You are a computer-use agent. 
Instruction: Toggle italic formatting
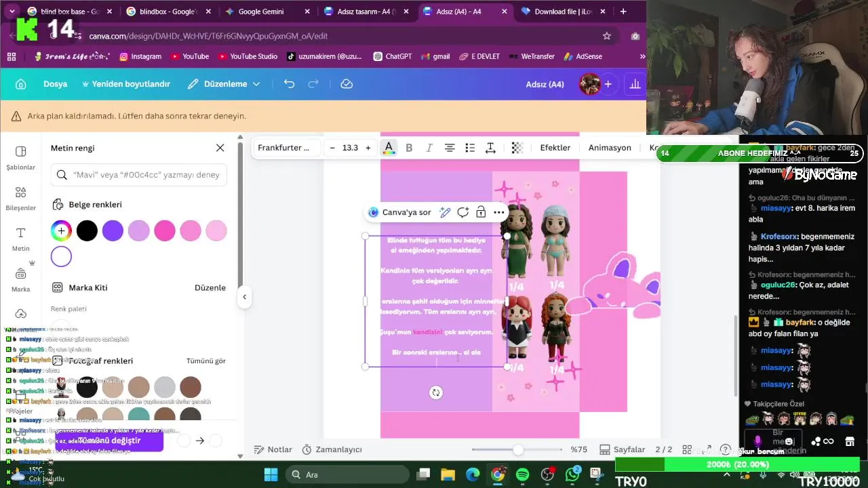pyautogui.click(x=429, y=148)
